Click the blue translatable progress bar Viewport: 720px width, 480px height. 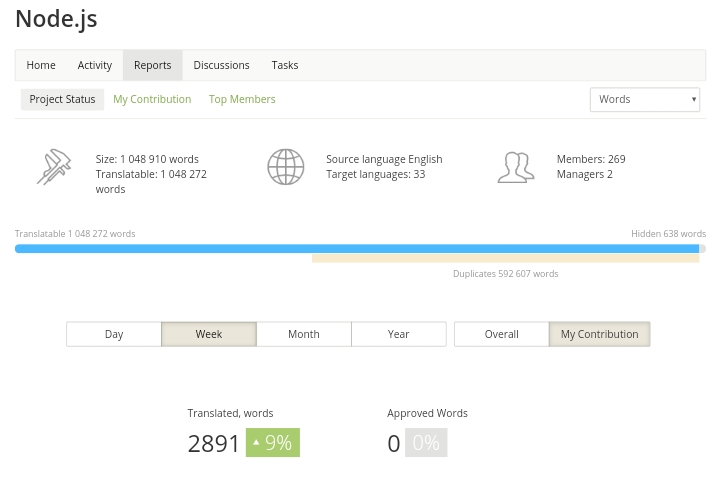coord(356,249)
